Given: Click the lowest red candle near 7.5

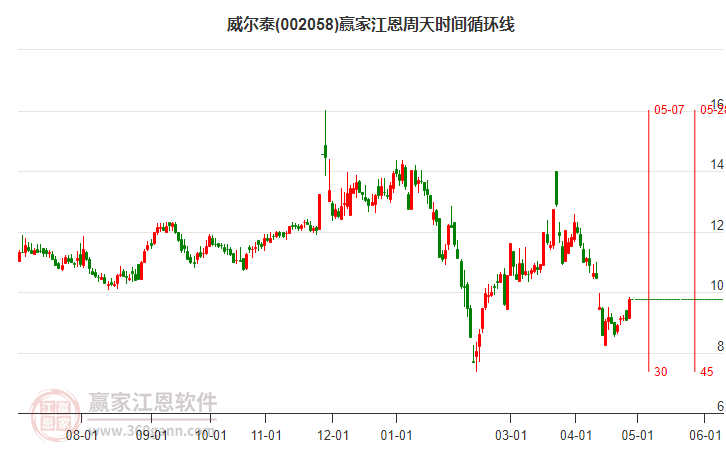Looking at the screenshot, I should click(x=476, y=356).
